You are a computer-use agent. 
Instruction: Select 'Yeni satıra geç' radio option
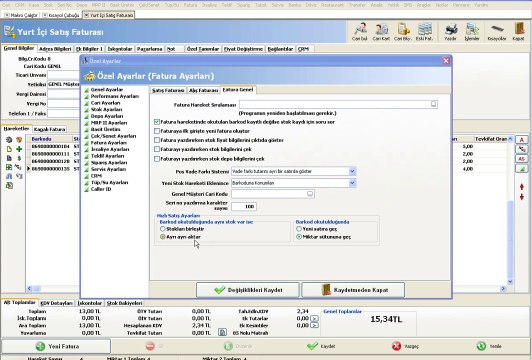tap(299, 229)
